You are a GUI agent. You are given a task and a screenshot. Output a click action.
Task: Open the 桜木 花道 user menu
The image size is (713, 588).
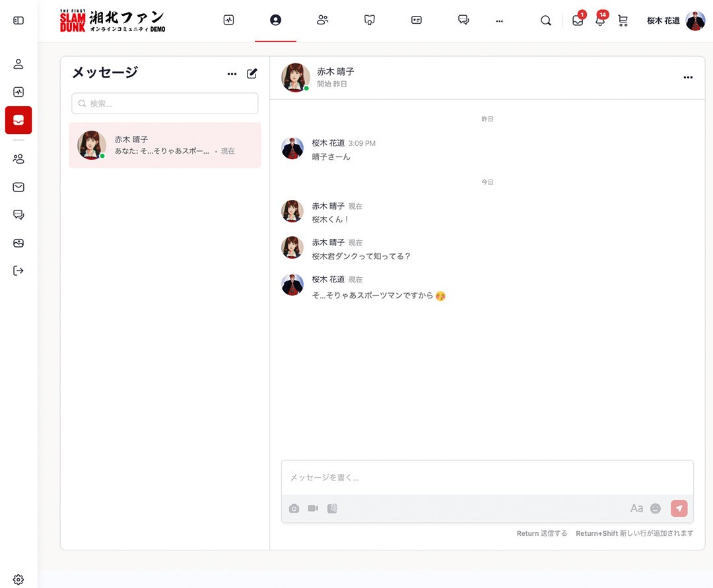[663, 20]
